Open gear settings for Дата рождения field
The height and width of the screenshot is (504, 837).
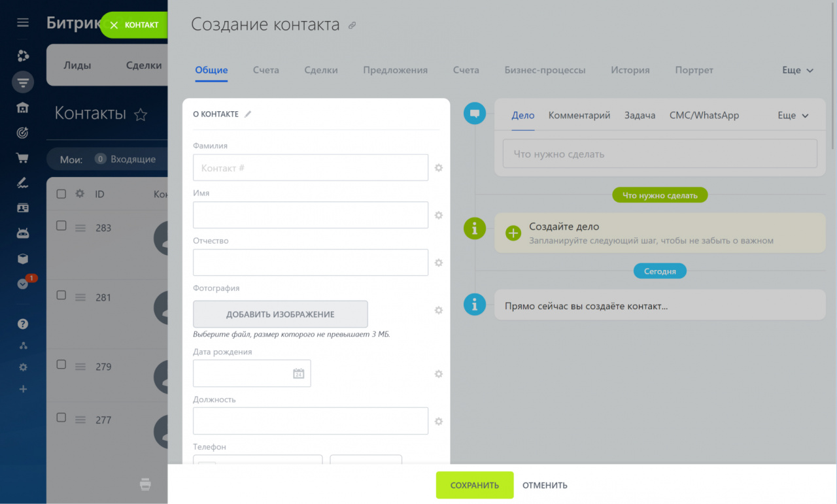click(439, 374)
